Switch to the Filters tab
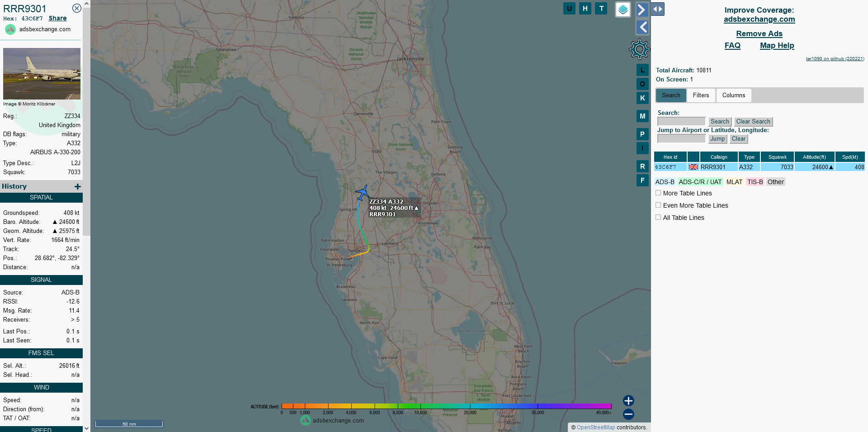Screen dimensions: 868x432 [x=701, y=95]
